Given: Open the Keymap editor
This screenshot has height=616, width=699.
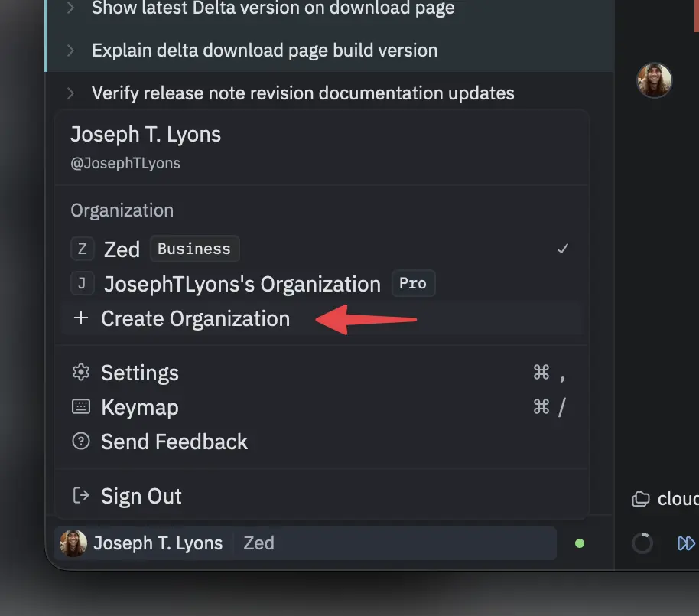Looking at the screenshot, I should (x=322, y=407).
